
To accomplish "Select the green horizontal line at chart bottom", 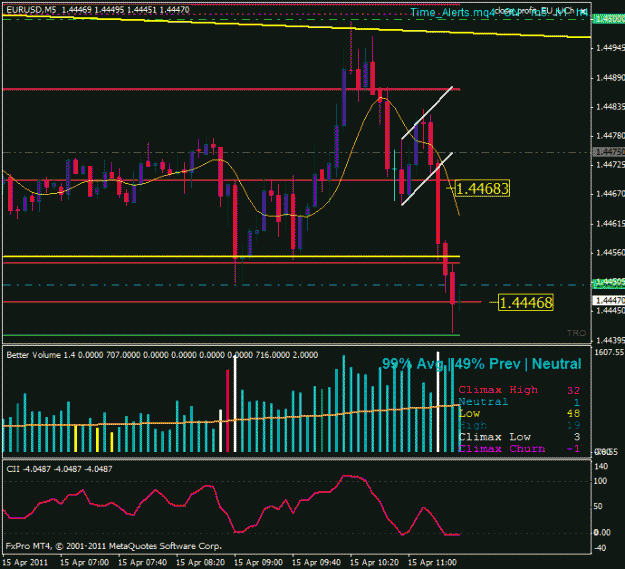I will (231, 336).
